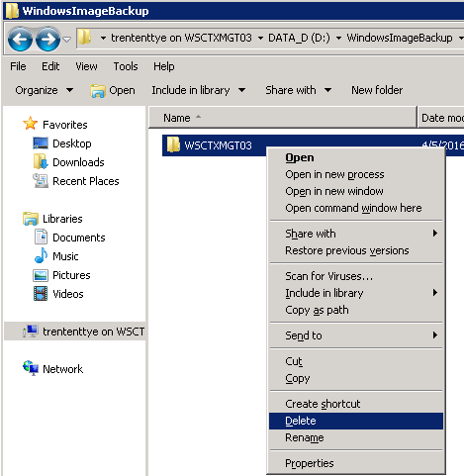Expand Send to submenu
Screen dimensions: 464x476
[x=356, y=335]
